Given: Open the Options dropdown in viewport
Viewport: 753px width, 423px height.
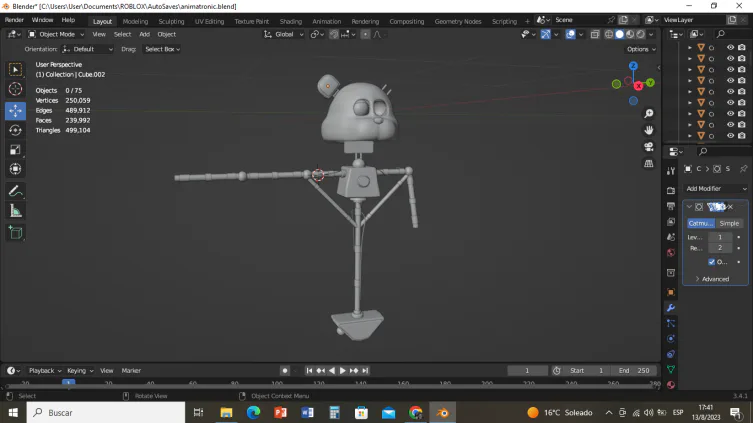Looking at the screenshot, I should [x=641, y=49].
